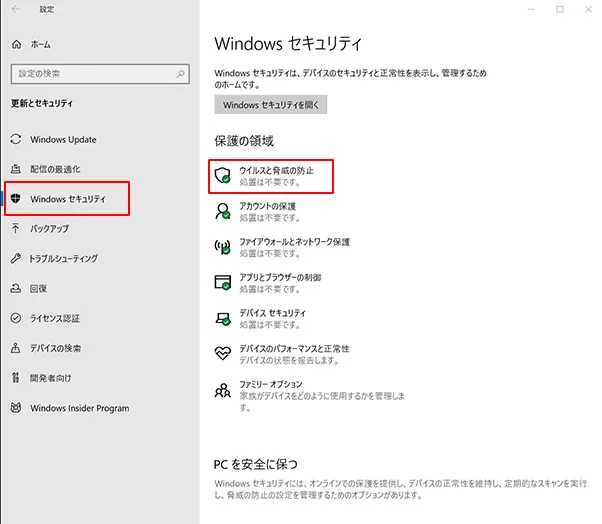Click the ファミリー オプション family icon
The width and height of the screenshot is (602, 524).
coord(223,390)
